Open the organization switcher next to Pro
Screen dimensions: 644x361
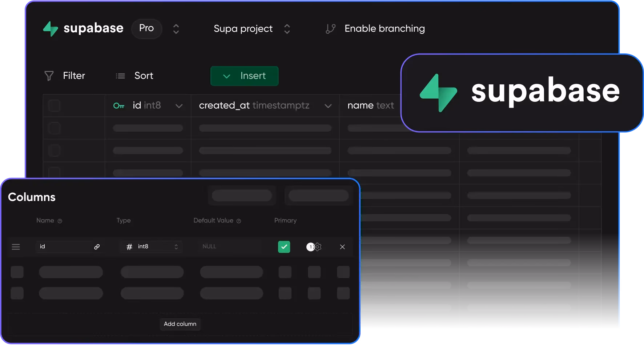point(176,29)
